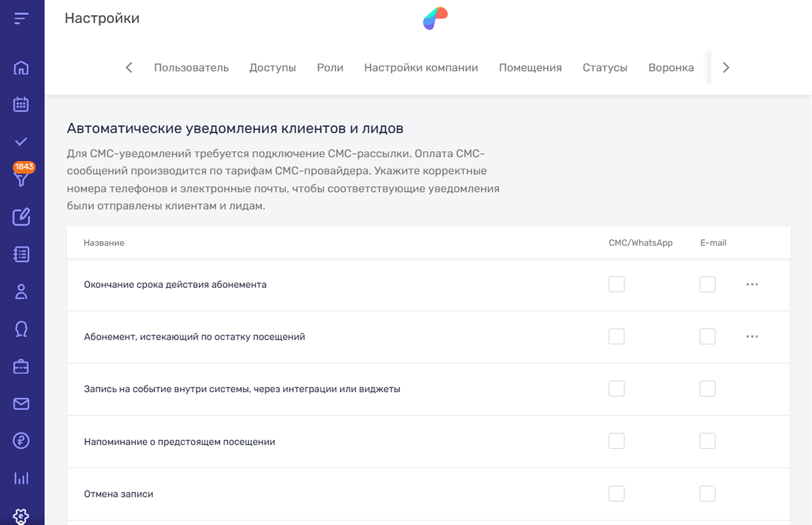Open the clients person icon
Viewport: 812px width, 525px height.
point(21,292)
